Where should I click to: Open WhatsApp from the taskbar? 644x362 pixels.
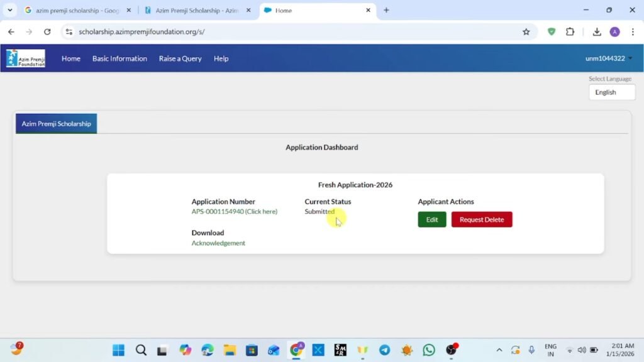pos(428,349)
